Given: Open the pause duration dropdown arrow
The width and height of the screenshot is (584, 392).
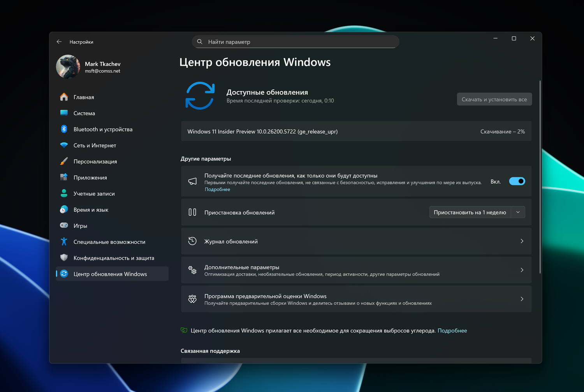Looking at the screenshot, I should pos(518,212).
